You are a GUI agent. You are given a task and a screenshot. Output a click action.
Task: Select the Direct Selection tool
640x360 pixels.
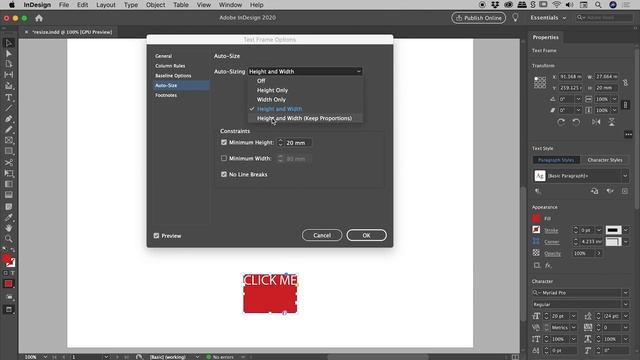pos(9,53)
